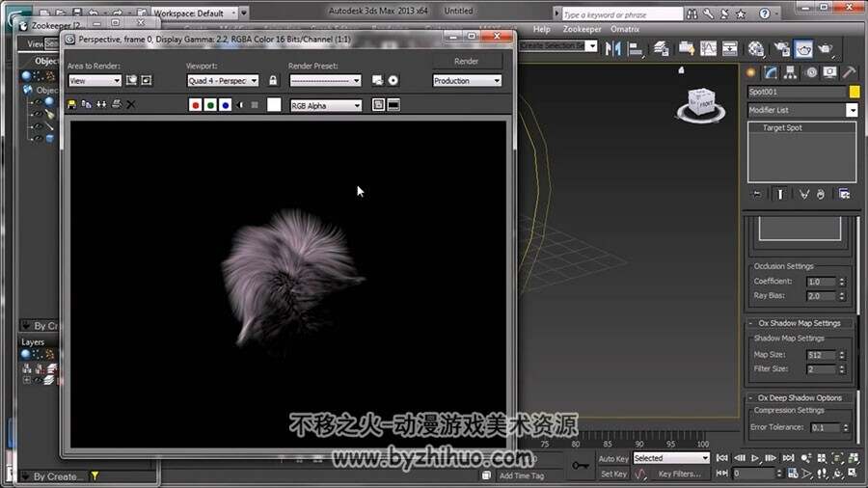This screenshot has width=868, height=488.
Task: Switch to the Create command panel tab
Action: coord(751,72)
